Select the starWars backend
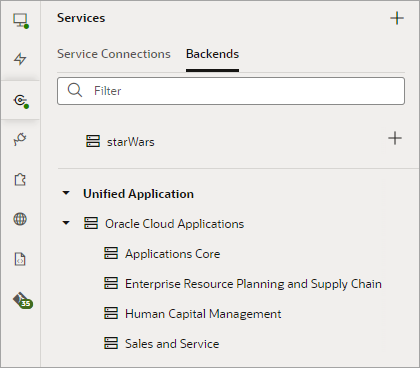 131,142
